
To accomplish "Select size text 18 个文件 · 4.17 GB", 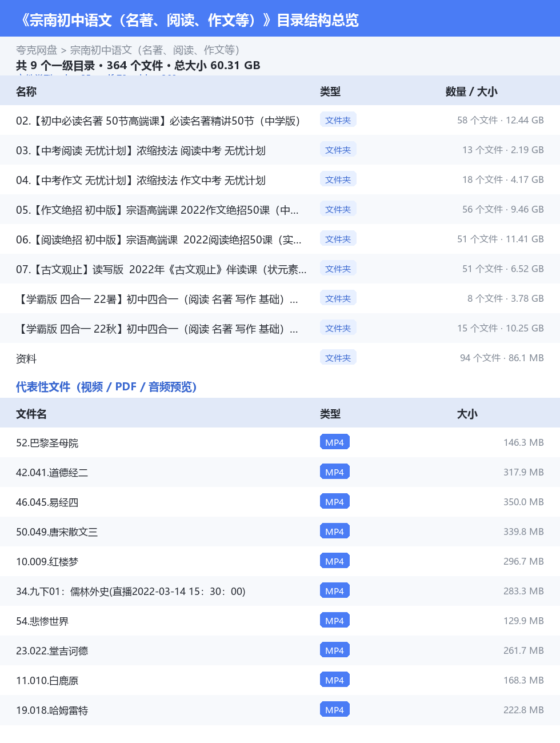I will pyautogui.click(x=503, y=179).
